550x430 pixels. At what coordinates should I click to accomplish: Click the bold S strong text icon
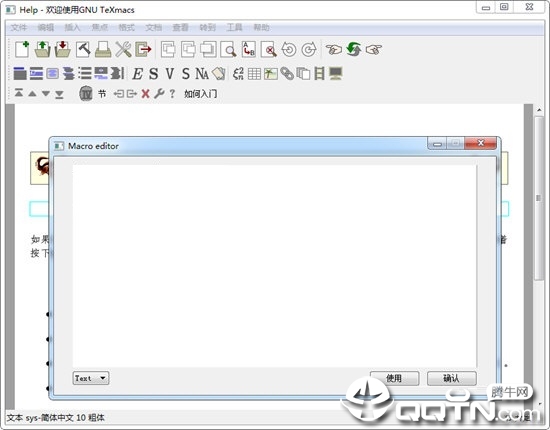click(153, 74)
